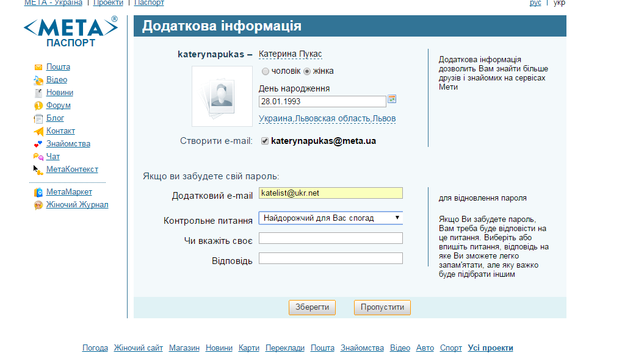Click the Жіночий Журнал icon
Viewport: 622px width, 364px height.
(x=38, y=205)
